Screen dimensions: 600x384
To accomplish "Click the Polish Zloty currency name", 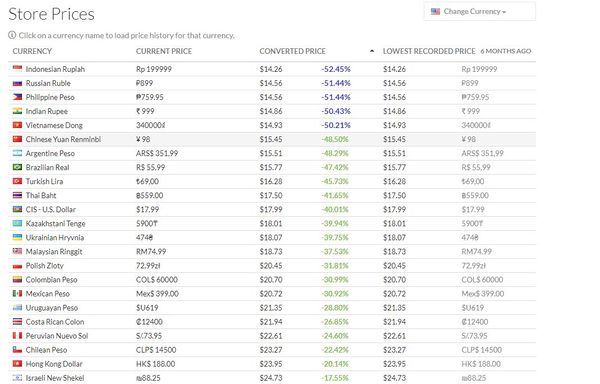I will pyautogui.click(x=44, y=265).
